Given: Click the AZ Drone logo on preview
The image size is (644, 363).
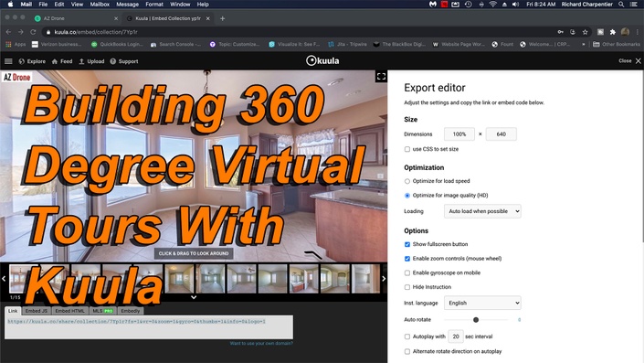Looking at the screenshot, I should [17, 77].
